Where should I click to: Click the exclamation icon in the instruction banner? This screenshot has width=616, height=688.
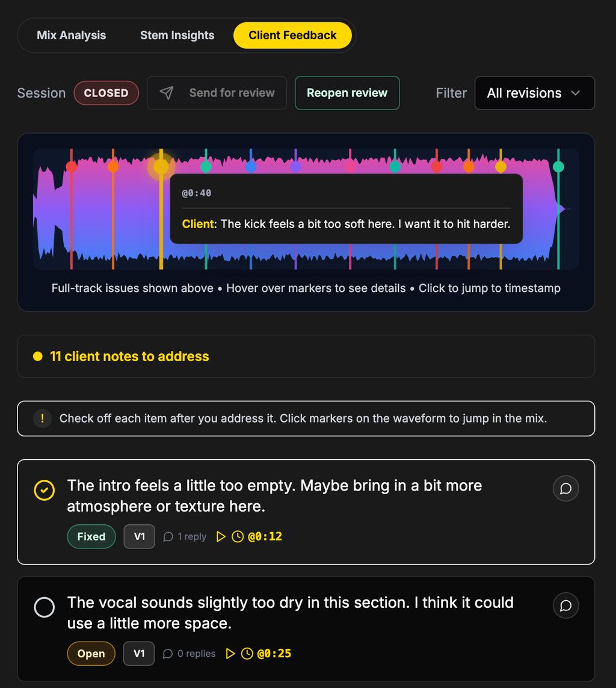pyautogui.click(x=42, y=418)
